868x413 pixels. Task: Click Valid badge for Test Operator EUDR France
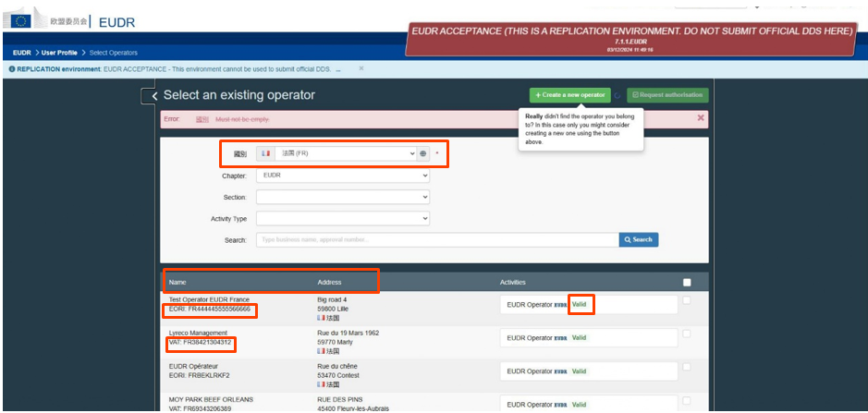coord(579,304)
